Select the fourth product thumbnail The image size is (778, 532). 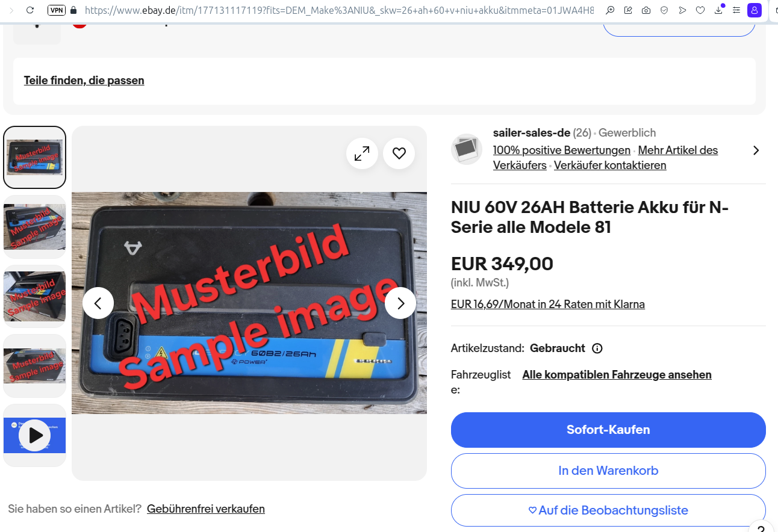point(35,366)
